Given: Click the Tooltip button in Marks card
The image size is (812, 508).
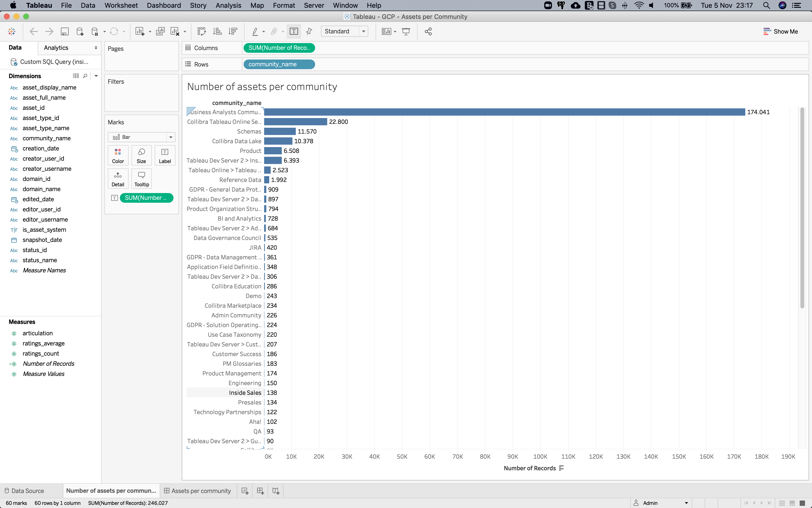Looking at the screenshot, I should click(141, 179).
